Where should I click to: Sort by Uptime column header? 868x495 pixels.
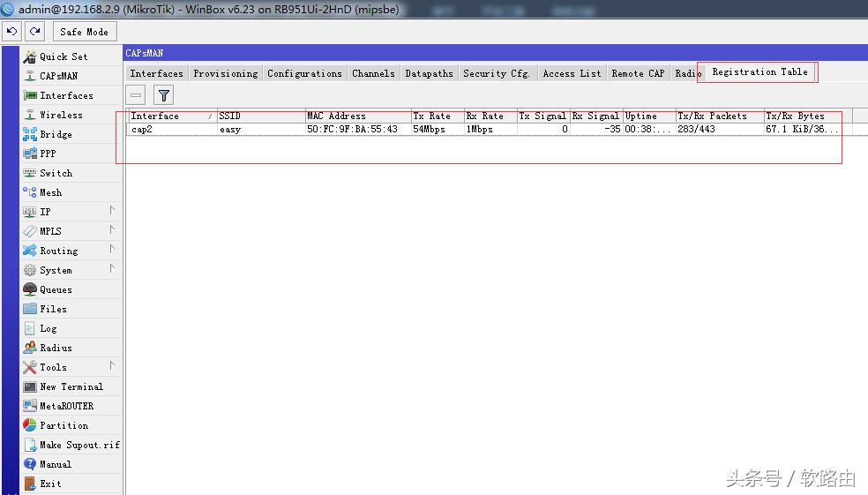(x=649, y=116)
